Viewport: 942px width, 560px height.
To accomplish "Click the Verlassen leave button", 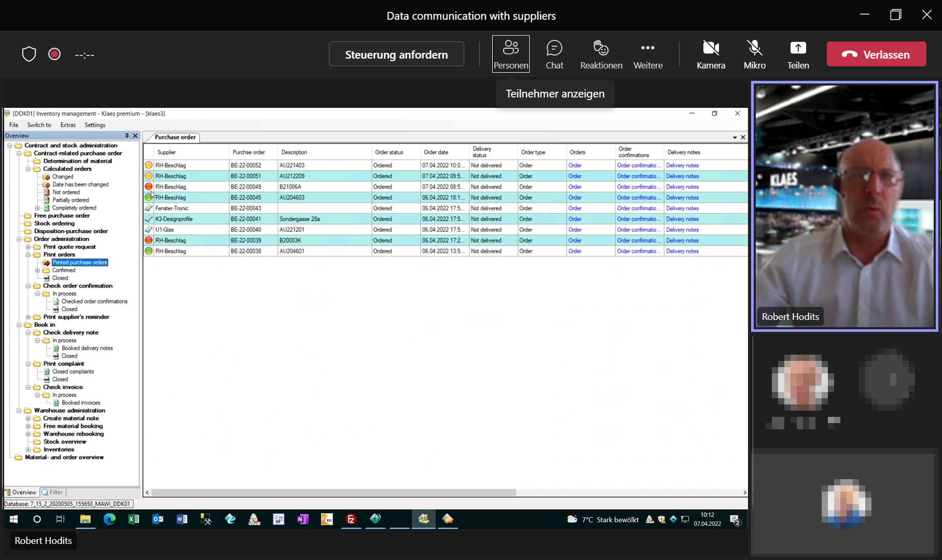I will coord(876,54).
